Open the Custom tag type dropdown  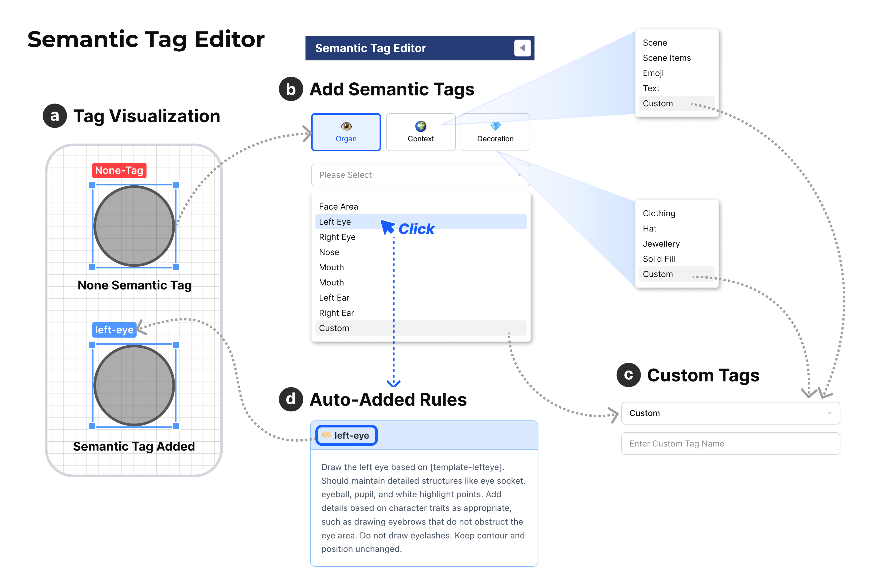click(x=730, y=413)
